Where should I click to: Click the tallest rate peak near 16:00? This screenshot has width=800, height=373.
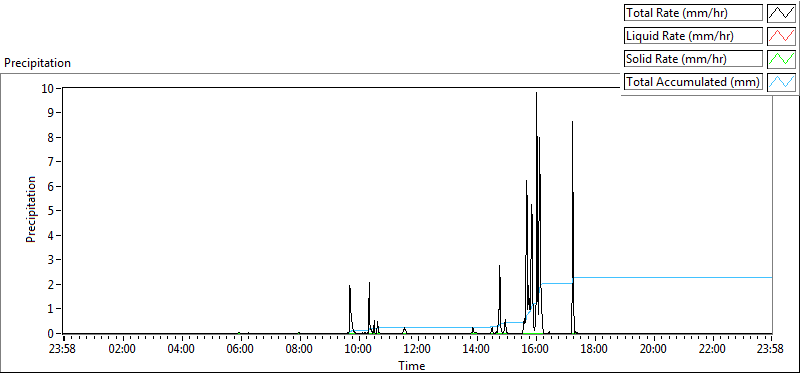click(x=536, y=93)
